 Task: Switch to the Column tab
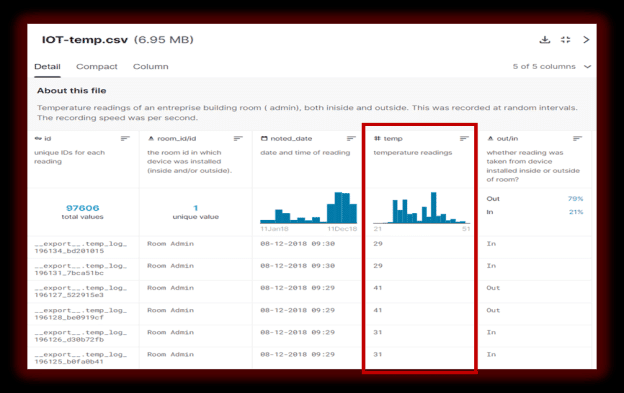tap(150, 66)
